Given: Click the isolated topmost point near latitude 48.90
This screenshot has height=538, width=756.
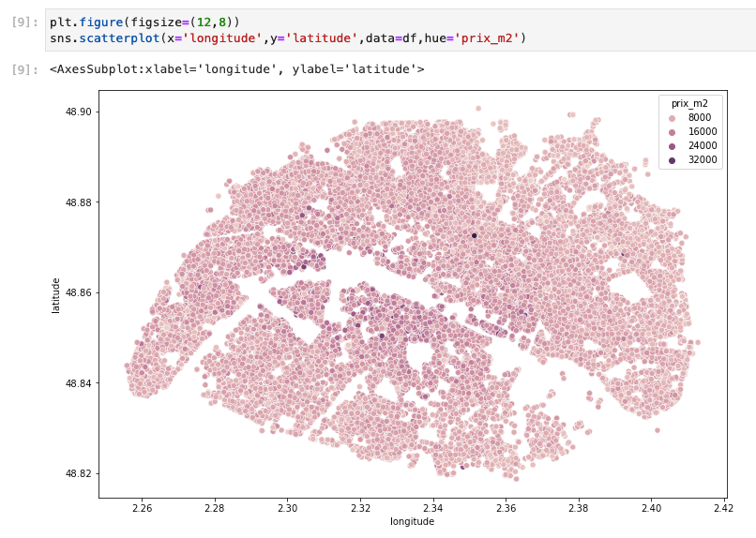Looking at the screenshot, I should click(478, 109).
